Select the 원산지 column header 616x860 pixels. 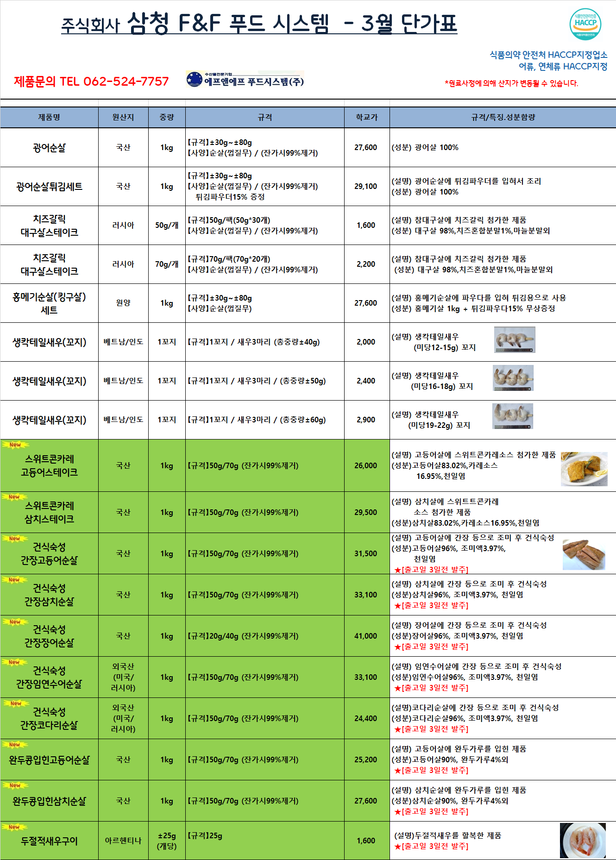123,117
